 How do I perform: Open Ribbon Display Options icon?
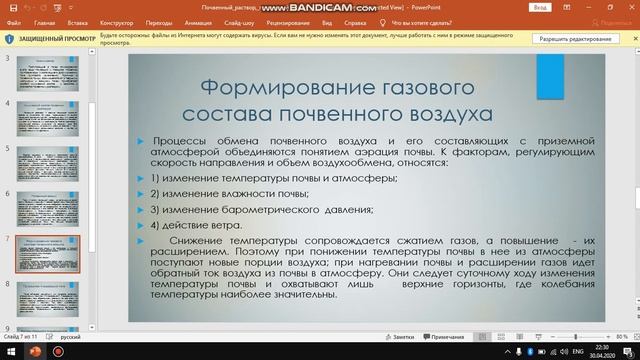tap(567, 7)
